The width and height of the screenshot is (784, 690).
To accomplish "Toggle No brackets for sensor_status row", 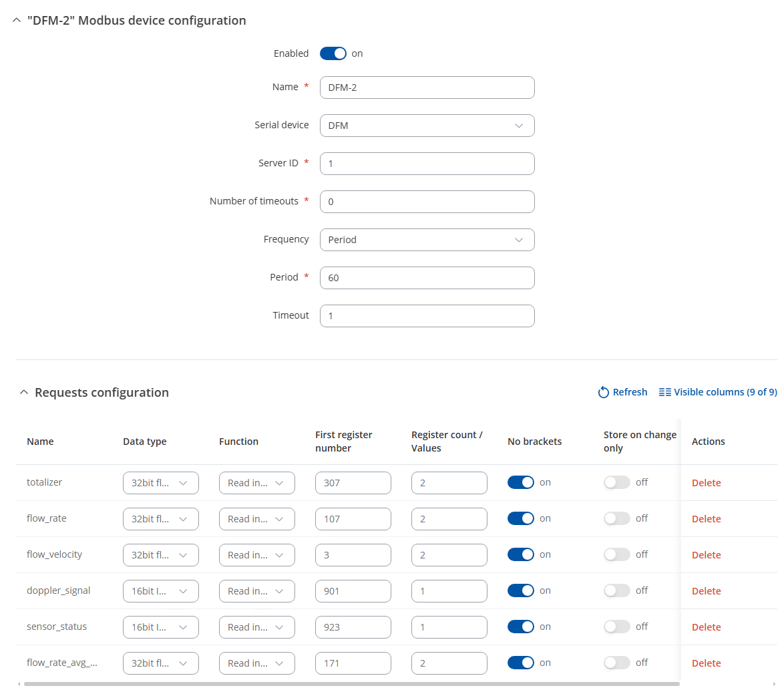I will (x=520, y=627).
